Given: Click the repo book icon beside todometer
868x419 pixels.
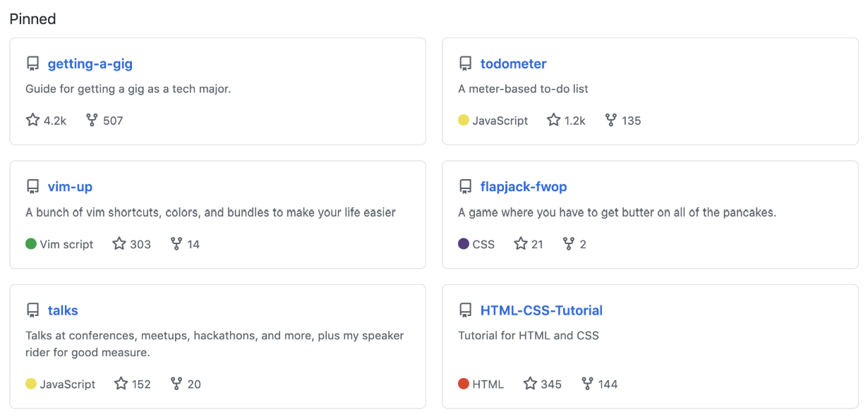Looking at the screenshot, I should coord(465,63).
